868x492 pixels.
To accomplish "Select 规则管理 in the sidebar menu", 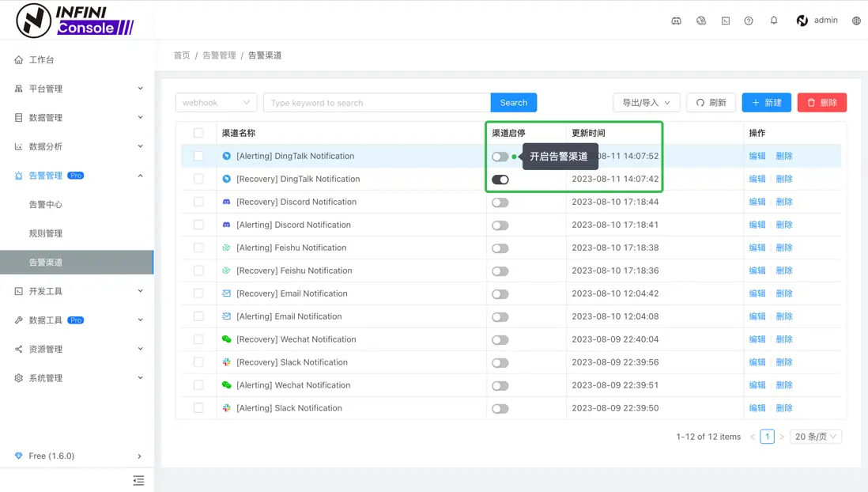I will click(x=46, y=233).
